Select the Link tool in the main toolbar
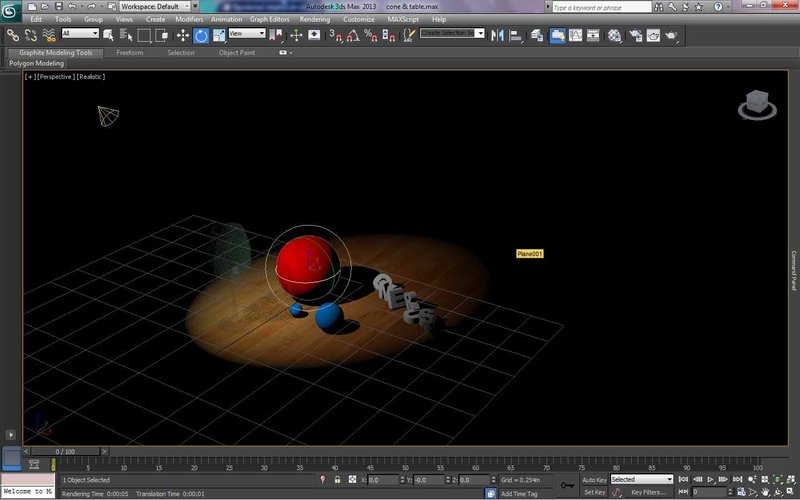The image size is (800, 500). [x=13, y=35]
